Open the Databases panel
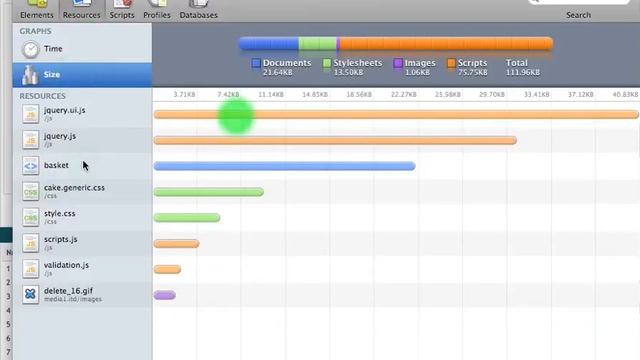The image size is (640, 360). tap(198, 10)
